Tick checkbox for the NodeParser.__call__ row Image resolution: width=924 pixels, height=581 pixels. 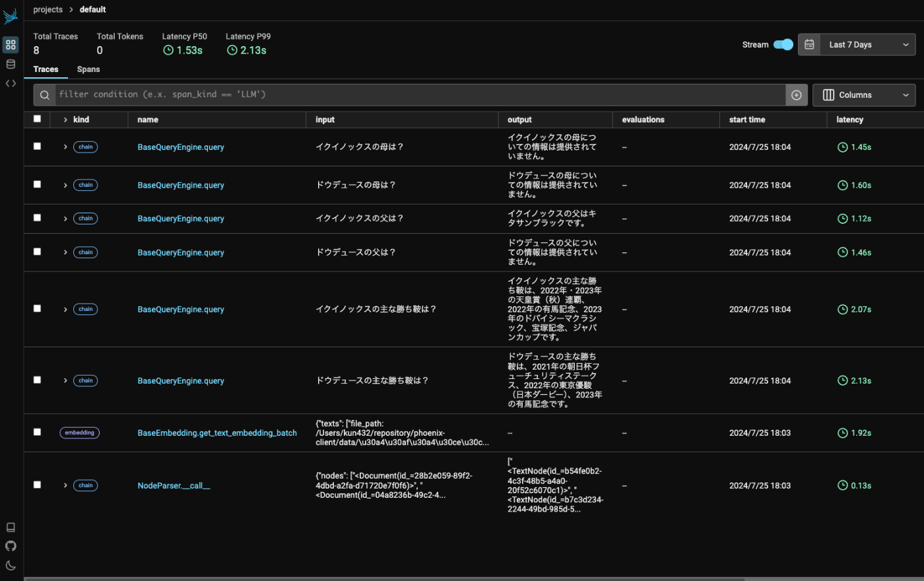click(37, 485)
